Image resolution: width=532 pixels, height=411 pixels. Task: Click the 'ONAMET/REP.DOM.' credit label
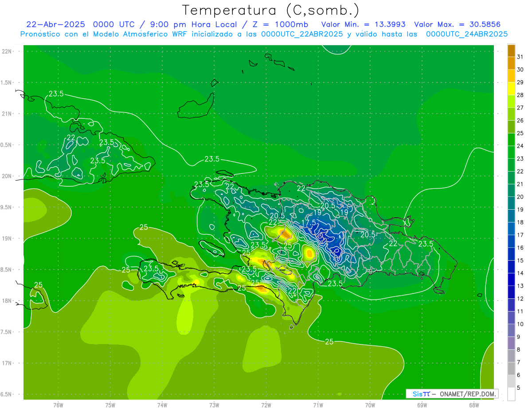(x=467, y=394)
